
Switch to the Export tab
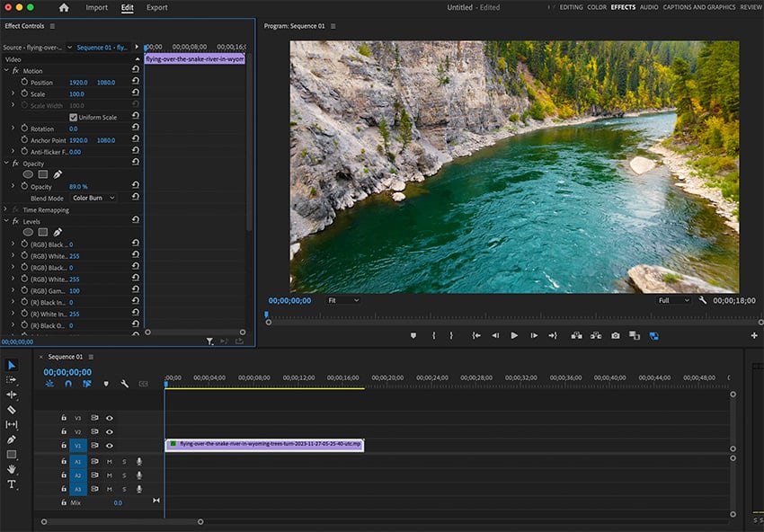[x=157, y=7]
